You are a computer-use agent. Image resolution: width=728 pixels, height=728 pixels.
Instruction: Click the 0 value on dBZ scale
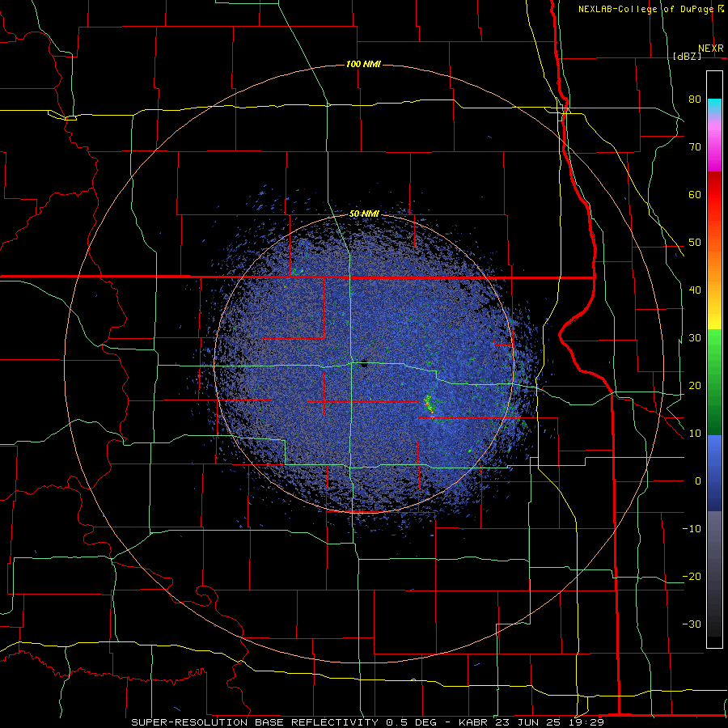698,481
